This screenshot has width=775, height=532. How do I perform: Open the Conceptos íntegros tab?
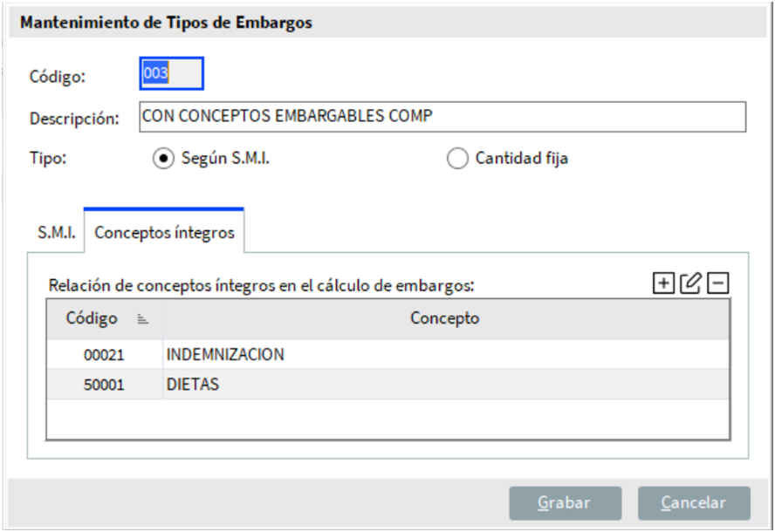tap(164, 233)
